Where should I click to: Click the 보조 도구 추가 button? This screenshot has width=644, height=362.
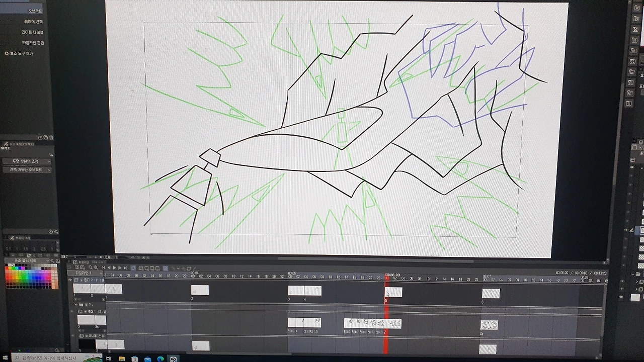point(19,53)
